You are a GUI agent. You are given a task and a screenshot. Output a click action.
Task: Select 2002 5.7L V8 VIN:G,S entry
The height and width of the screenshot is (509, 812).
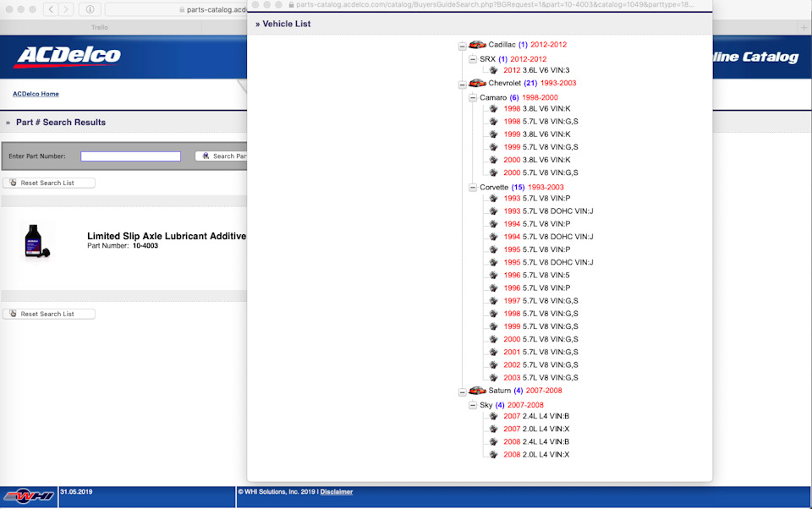[x=540, y=364]
